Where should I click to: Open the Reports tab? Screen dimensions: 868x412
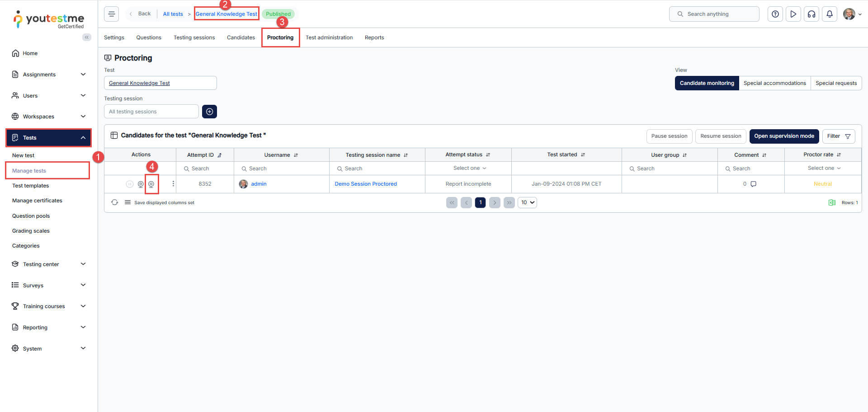(374, 37)
